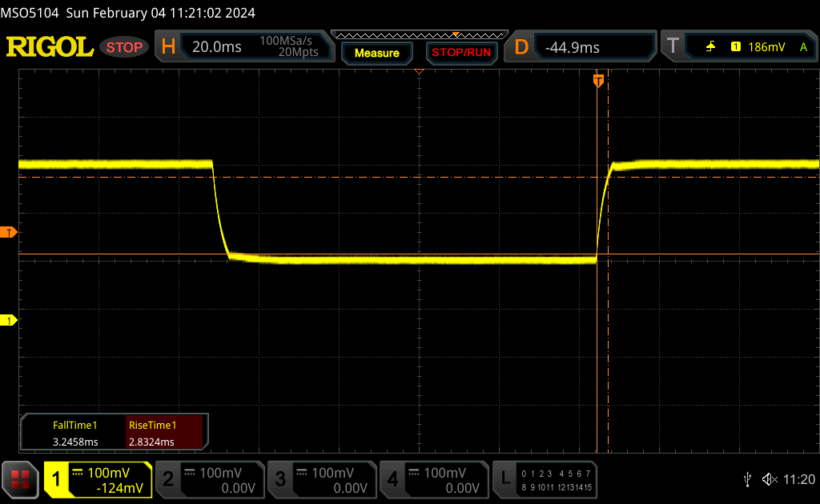
Task: Select the rising edge trigger type icon
Action: tap(710, 47)
